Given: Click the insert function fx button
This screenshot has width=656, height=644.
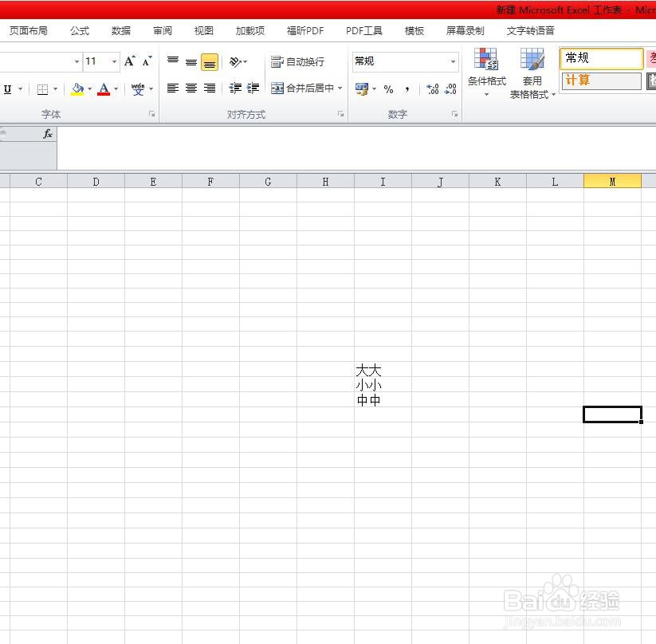Looking at the screenshot, I should [48, 134].
